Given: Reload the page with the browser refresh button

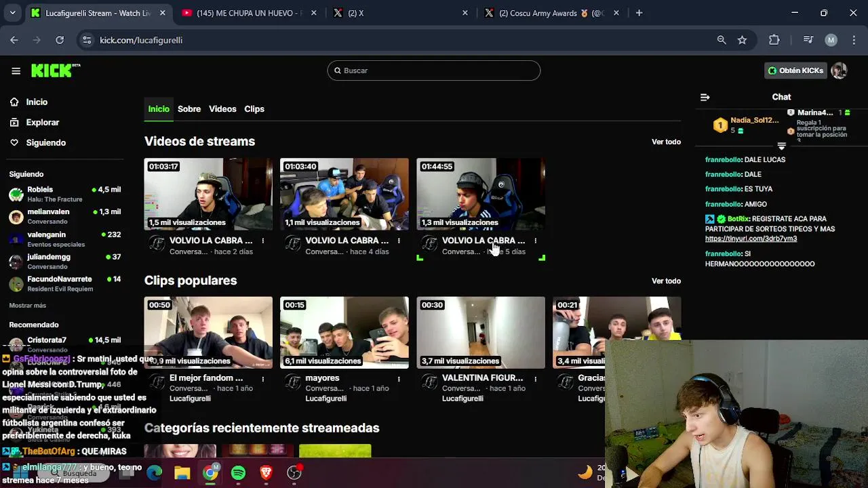Looking at the screenshot, I should tap(60, 40).
